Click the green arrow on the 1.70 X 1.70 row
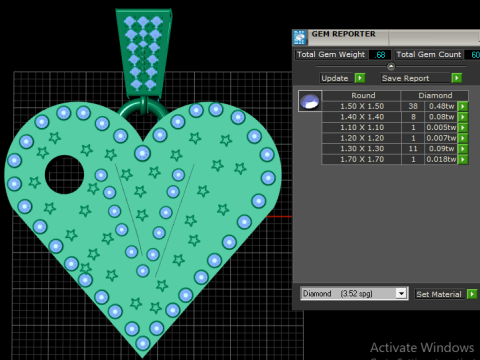Image resolution: width=480 pixels, height=360 pixels. click(463, 160)
